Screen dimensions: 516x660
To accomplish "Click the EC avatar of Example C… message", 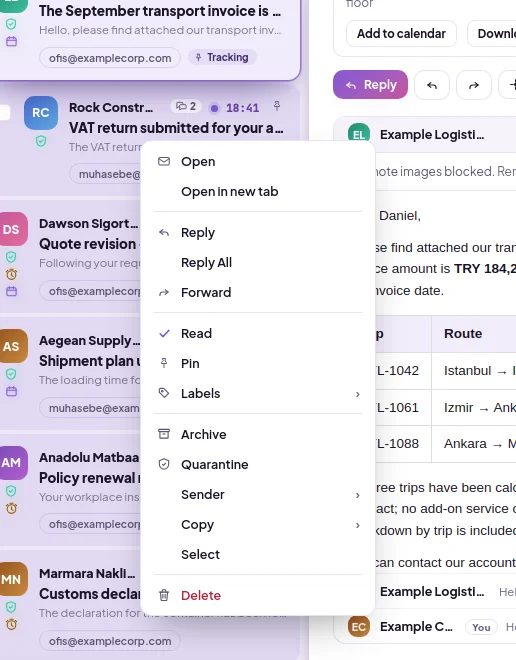I will click(359, 627).
